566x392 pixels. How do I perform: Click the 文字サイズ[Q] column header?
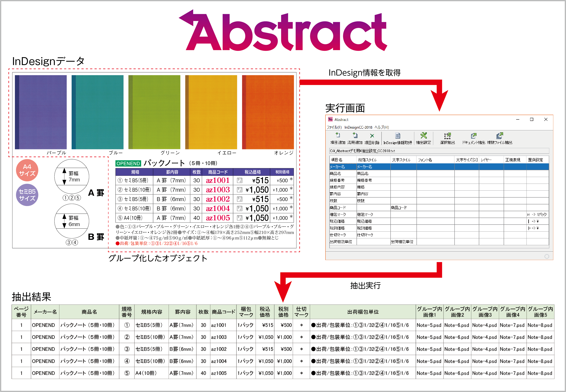pyautogui.click(x=467, y=160)
